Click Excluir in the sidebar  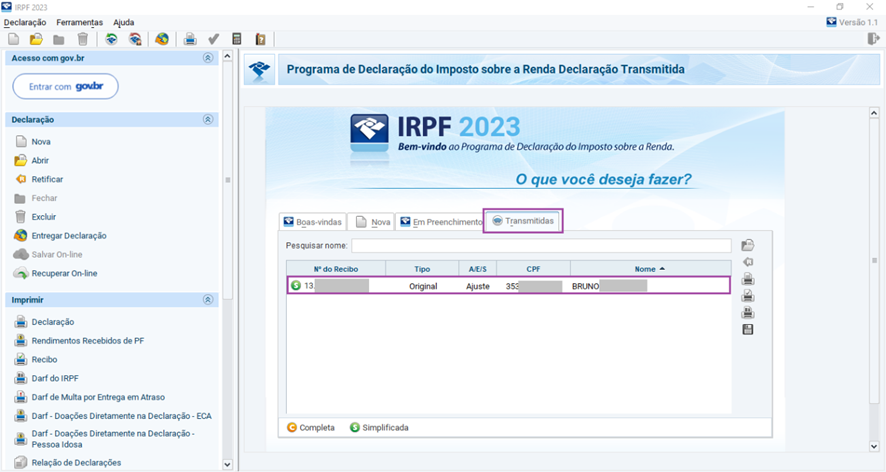coord(44,217)
